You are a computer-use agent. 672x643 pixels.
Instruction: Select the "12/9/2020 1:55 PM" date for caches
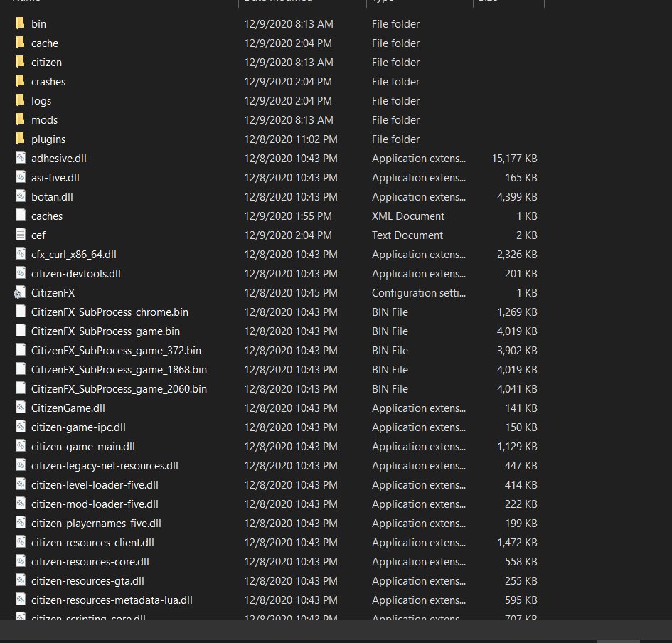[x=288, y=216]
